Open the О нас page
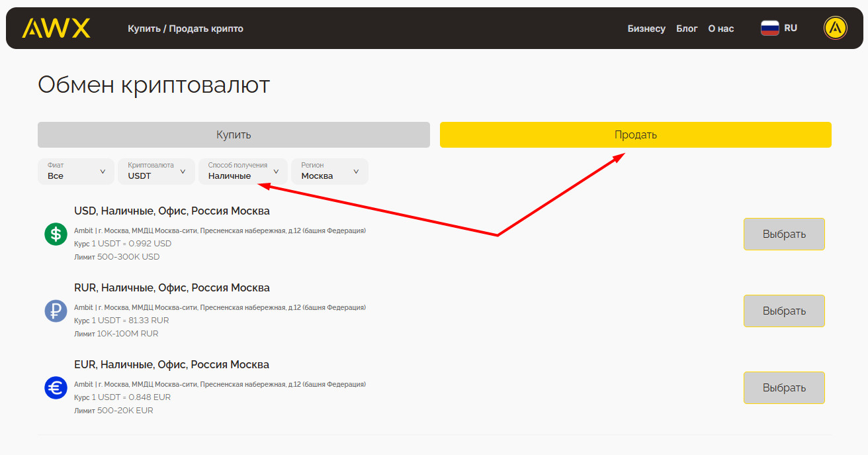This screenshot has height=455, width=868. 721,28
